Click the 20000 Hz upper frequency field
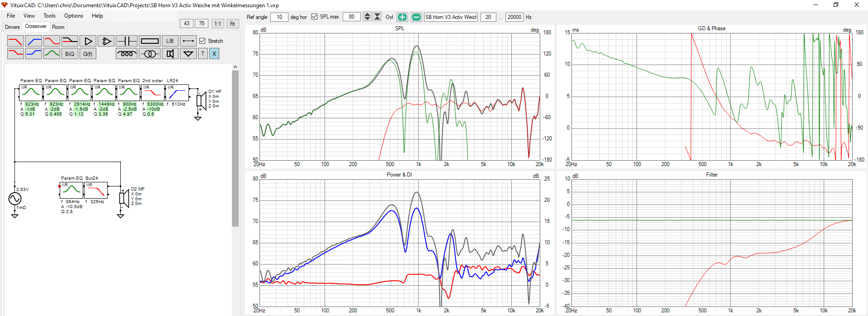The image size is (868, 316). point(514,17)
